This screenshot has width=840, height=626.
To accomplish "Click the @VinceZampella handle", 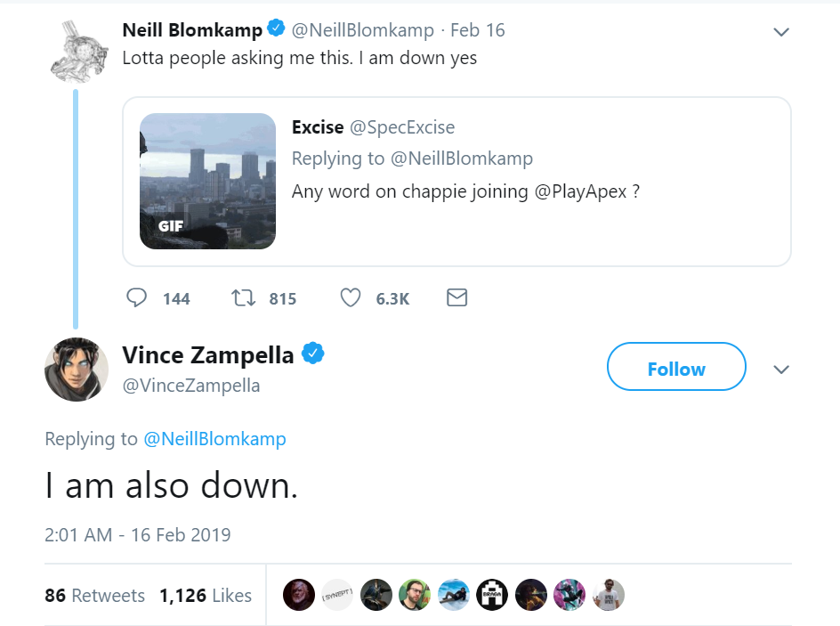I will [x=190, y=386].
